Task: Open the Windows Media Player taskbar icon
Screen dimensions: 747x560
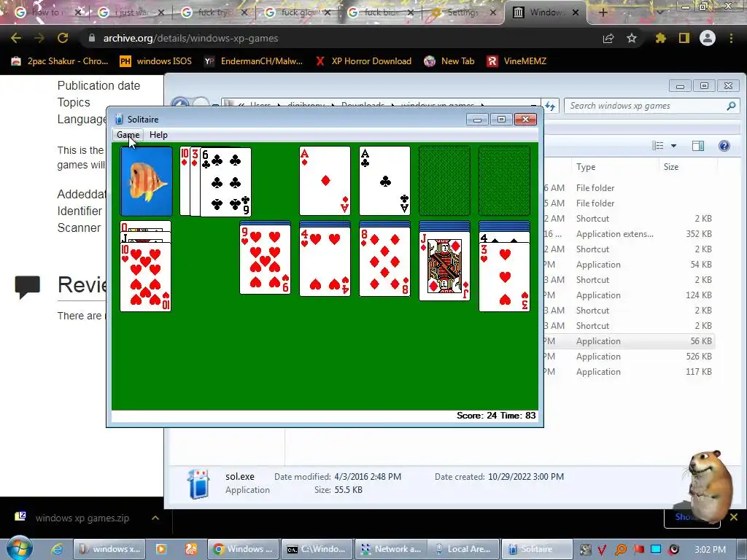Action: (x=161, y=549)
